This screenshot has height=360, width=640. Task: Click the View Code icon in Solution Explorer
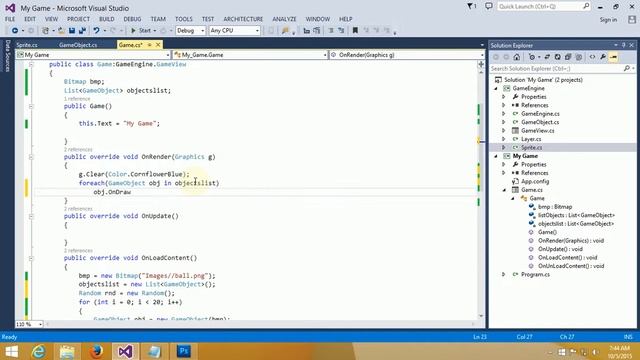[x=592, y=57]
